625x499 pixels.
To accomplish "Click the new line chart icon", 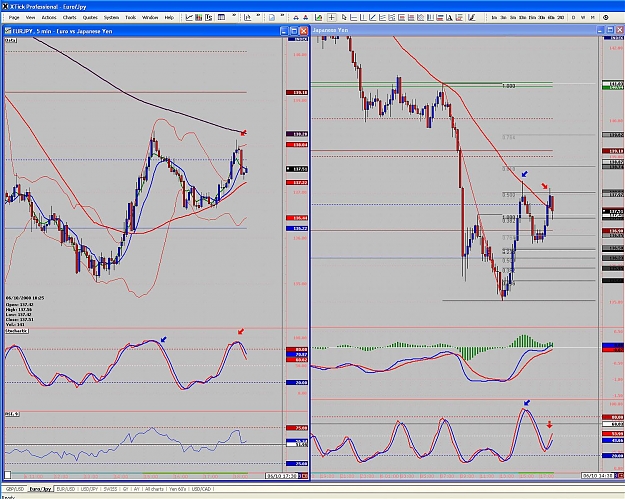I will (189, 18).
